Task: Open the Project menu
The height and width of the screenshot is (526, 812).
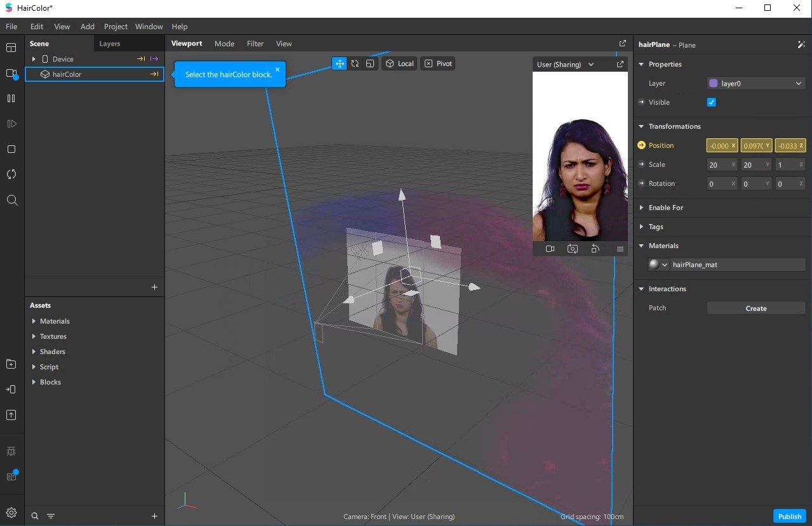Action: (116, 26)
